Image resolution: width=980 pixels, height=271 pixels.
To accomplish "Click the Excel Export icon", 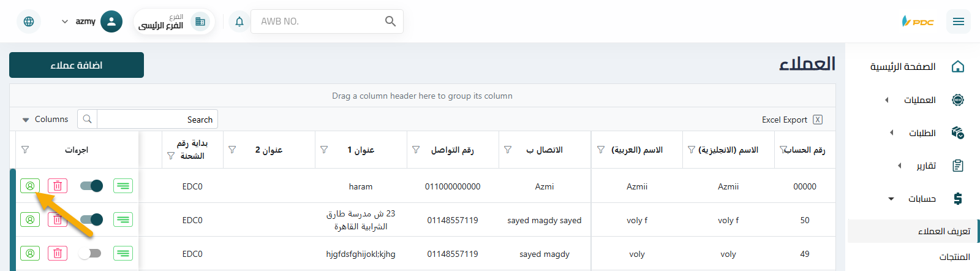I will (x=818, y=120).
